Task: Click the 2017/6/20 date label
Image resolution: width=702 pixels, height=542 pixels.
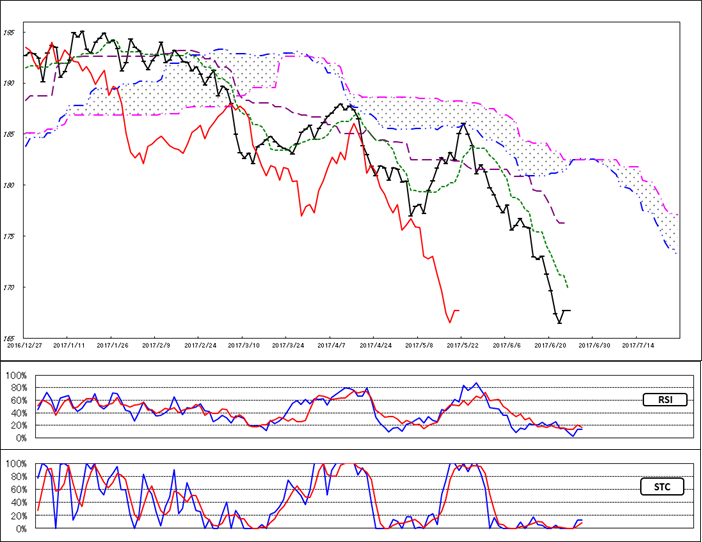Action: 550,343
